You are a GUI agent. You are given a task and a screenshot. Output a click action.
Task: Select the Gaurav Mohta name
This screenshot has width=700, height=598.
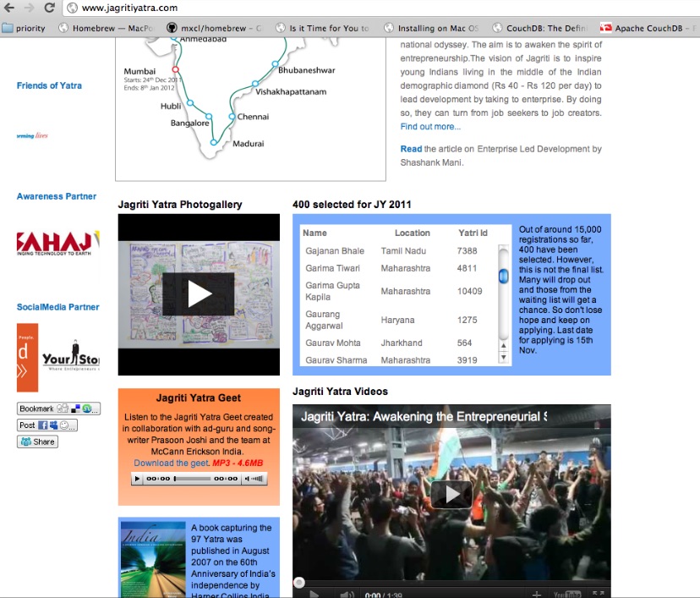coord(333,343)
